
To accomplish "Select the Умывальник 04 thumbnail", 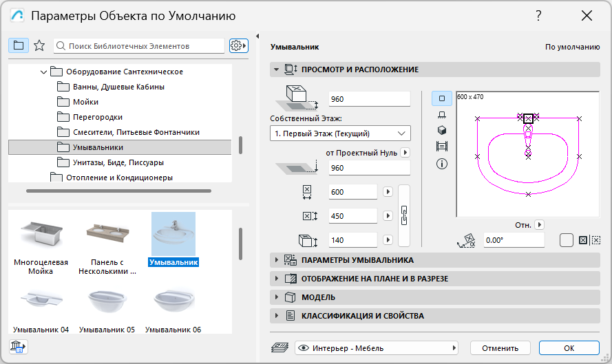I will pyautogui.click(x=41, y=311).
